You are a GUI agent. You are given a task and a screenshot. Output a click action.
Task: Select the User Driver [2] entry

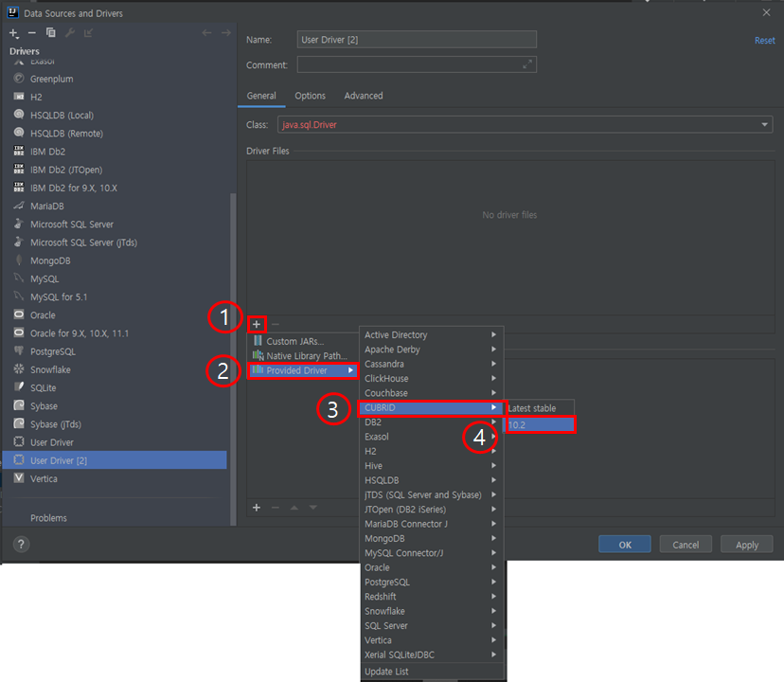point(115,460)
